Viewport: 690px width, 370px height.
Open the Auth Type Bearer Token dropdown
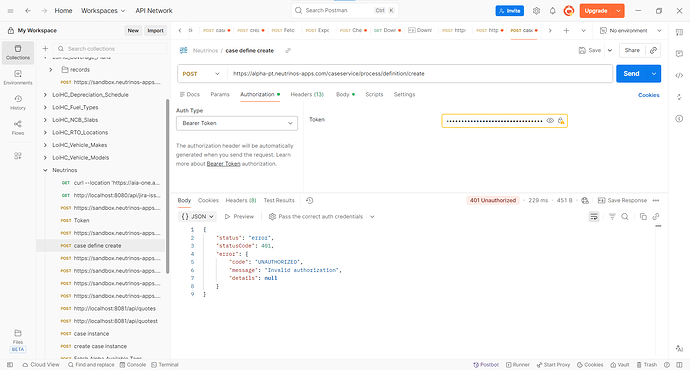click(x=237, y=123)
